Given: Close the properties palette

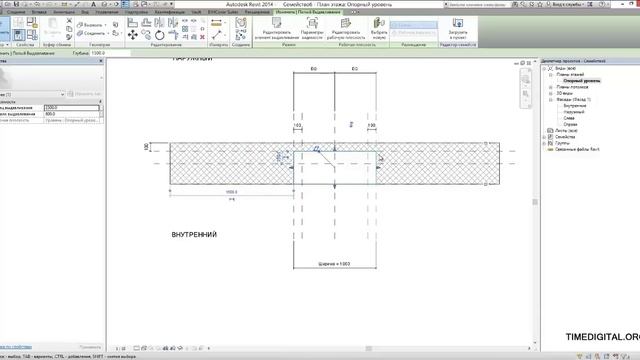Looking at the screenshot, I should click(101, 61).
